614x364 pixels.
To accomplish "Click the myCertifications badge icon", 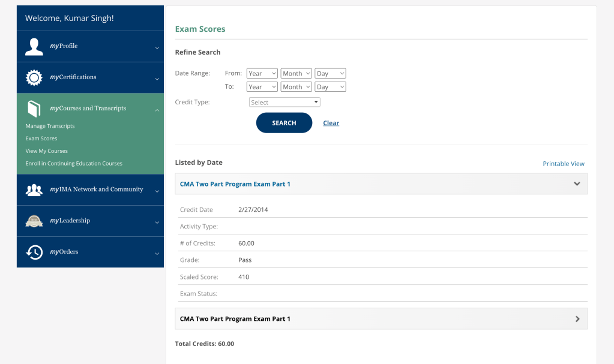I will [34, 77].
